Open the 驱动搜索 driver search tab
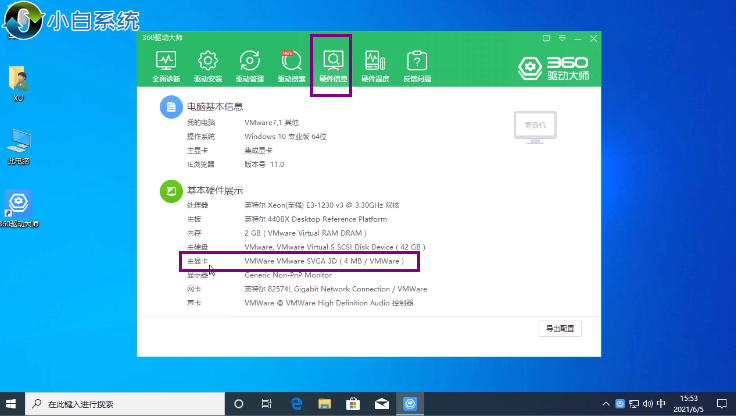This screenshot has height=416, width=736. pyautogui.click(x=291, y=66)
